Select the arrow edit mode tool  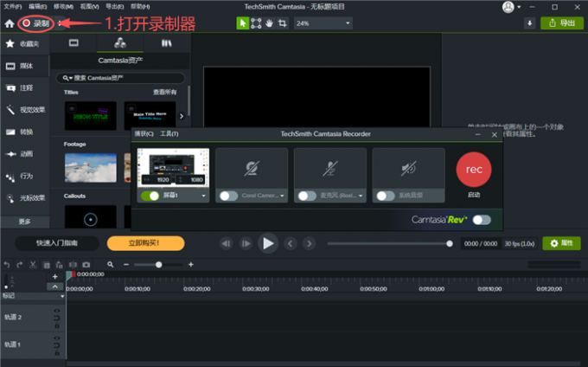(243, 23)
